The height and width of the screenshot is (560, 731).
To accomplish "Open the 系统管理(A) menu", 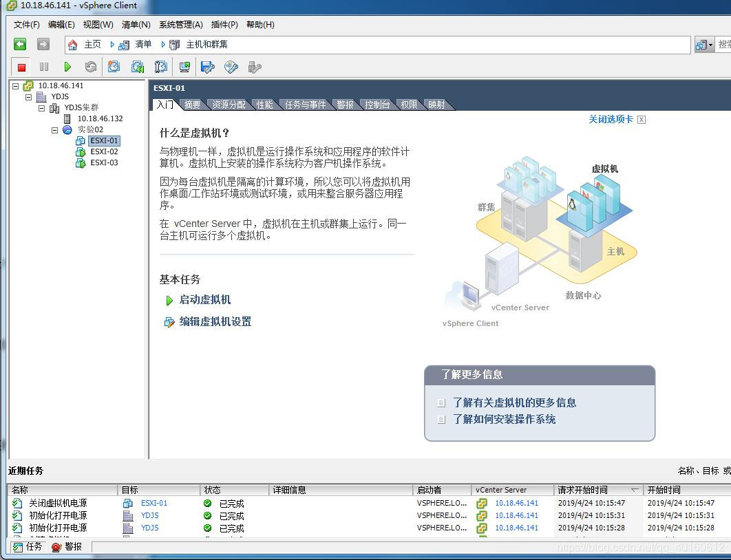I will (x=180, y=25).
